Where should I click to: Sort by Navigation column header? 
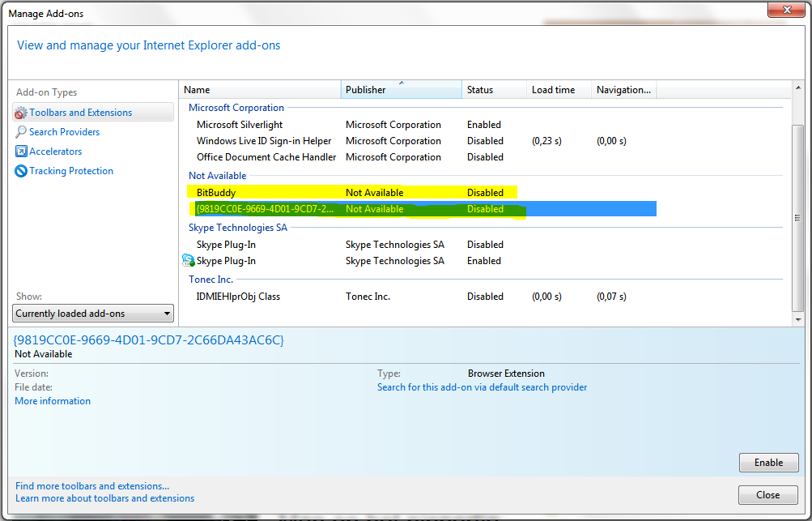pos(624,90)
